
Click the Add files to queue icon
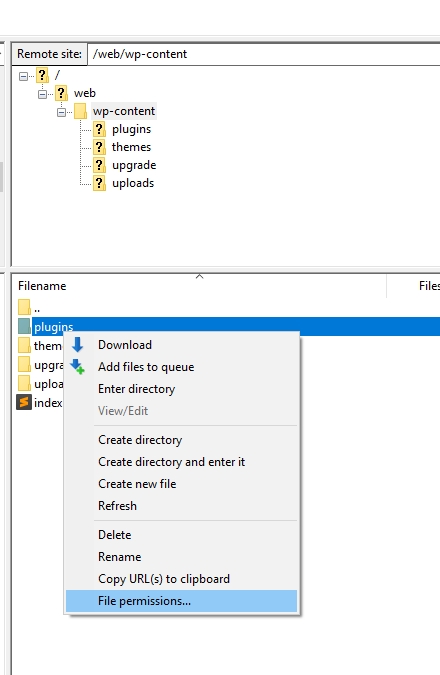point(77,367)
